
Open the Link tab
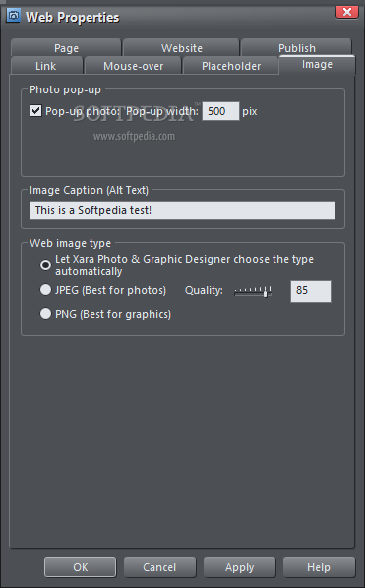pyautogui.click(x=46, y=66)
